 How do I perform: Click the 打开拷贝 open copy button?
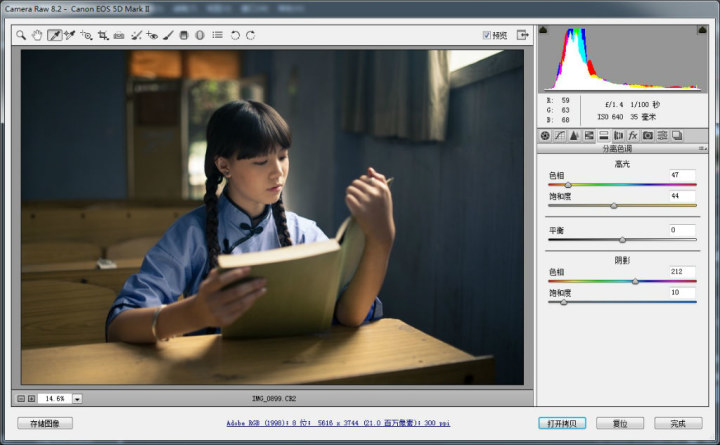pos(562,423)
